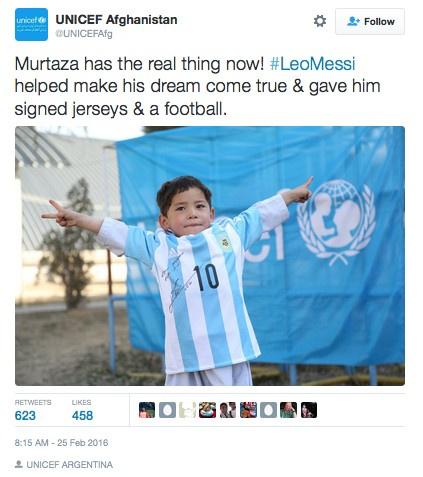The width and height of the screenshot is (423, 477).
Task: Open the sixth liker avatar
Action: pyautogui.click(x=248, y=410)
